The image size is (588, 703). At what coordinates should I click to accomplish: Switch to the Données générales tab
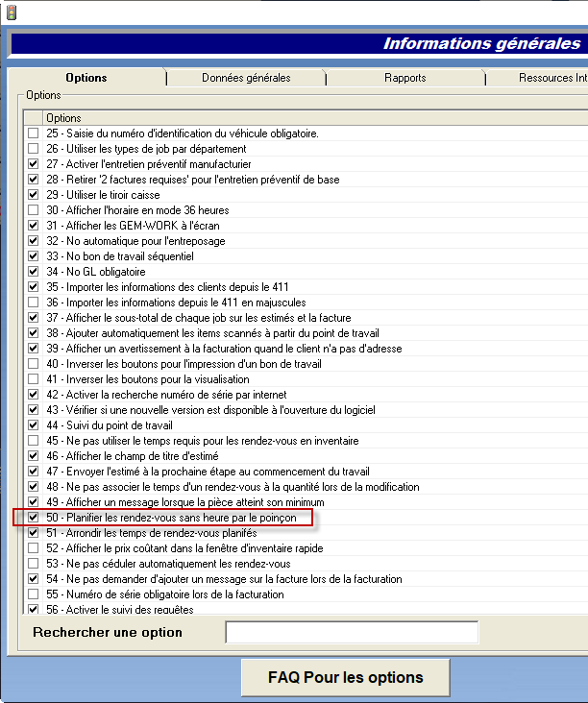[x=246, y=78]
